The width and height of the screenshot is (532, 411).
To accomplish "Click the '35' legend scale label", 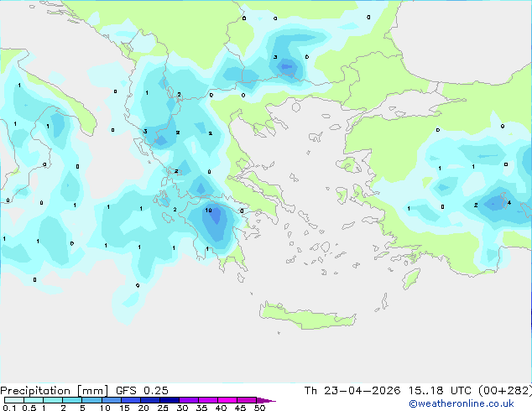I will click(201, 408).
